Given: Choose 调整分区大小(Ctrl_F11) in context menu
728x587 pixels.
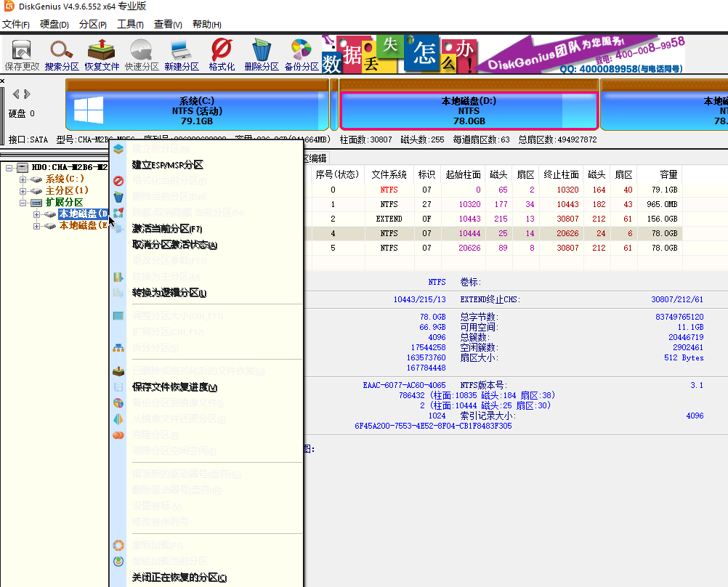Looking at the screenshot, I should coord(177,316).
